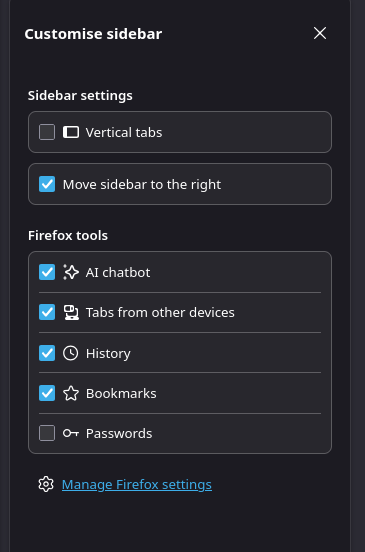Turn off the History checkbox
The width and height of the screenshot is (365, 552).
(47, 353)
